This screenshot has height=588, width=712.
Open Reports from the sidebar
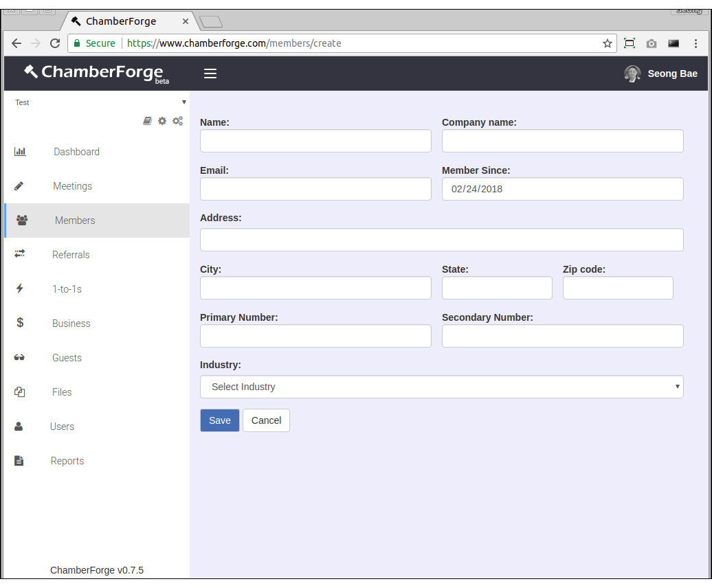coord(67,461)
